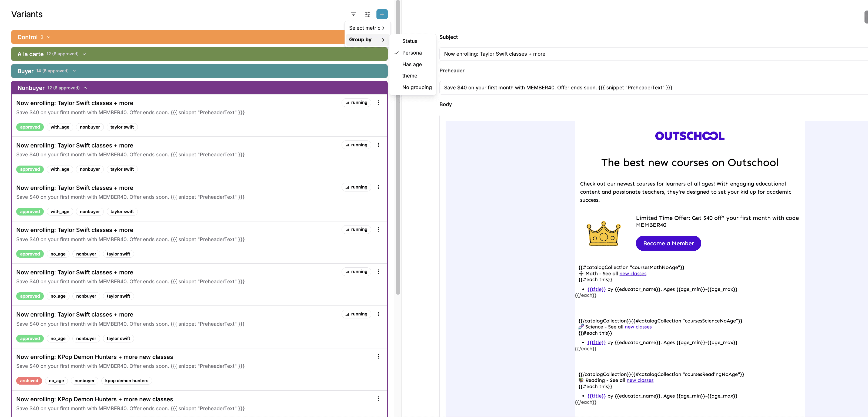The height and width of the screenshot is (417, 868).
Task: Open three-dot menu of first Taylor Swift variant
Action: click(x=378, y=103)
